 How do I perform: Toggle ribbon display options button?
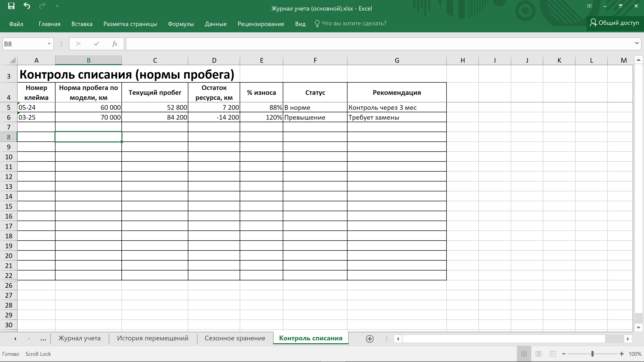point(589,6)
